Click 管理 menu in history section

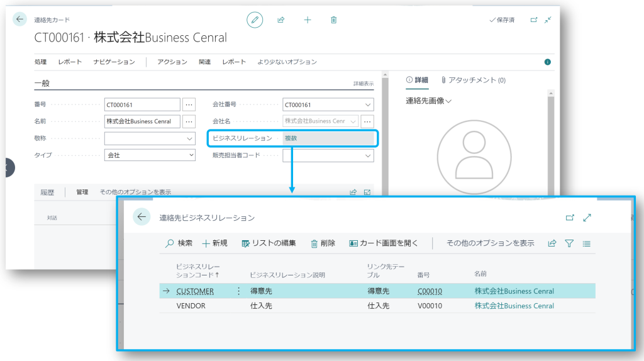[82, 192]
